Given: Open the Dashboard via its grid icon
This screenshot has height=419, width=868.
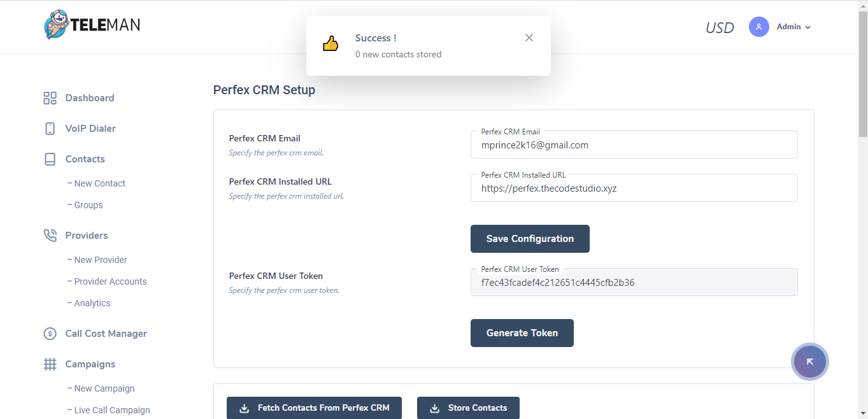Looking at the screenshot, I should click(50, 97).
